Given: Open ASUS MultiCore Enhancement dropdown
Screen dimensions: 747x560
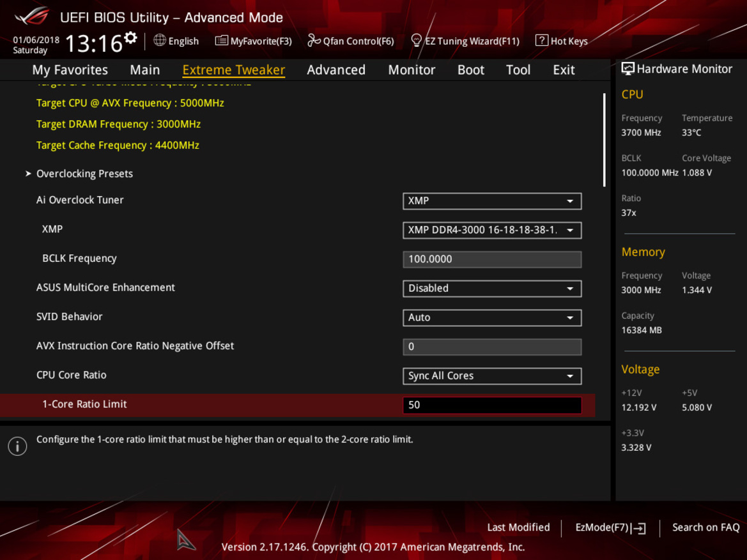Looking at the screenshot, I should click(x=492, y=289).
